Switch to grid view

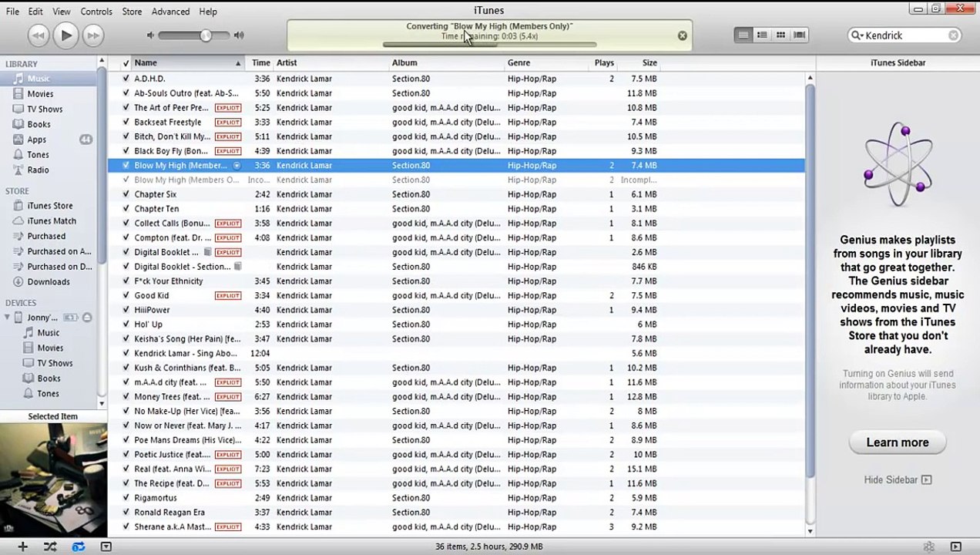780,35
